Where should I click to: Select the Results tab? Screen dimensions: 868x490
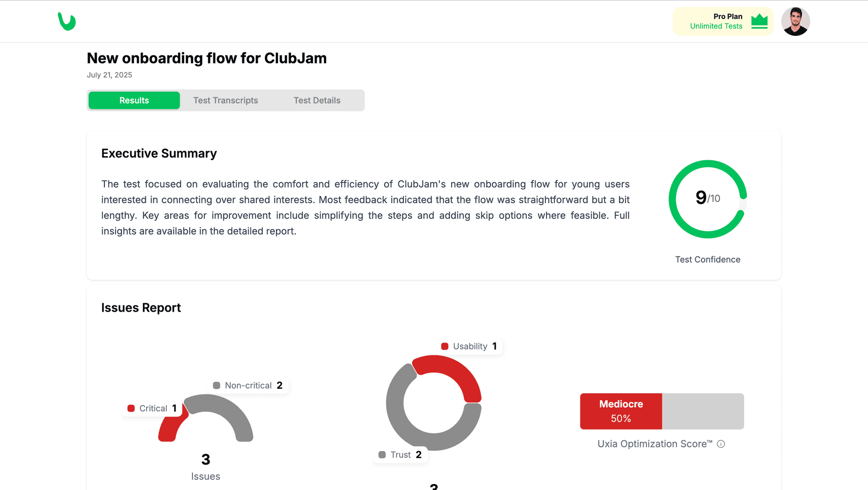coord(134,100)
